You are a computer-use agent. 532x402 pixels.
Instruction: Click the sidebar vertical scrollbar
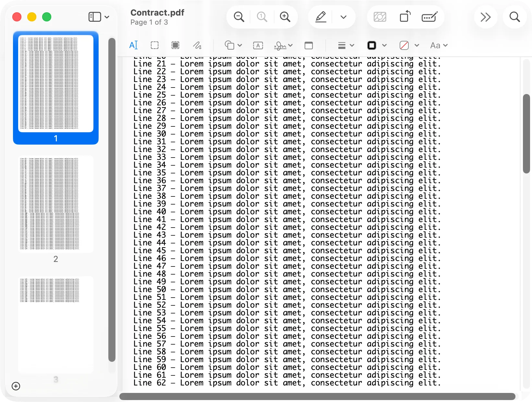point(112,200)
